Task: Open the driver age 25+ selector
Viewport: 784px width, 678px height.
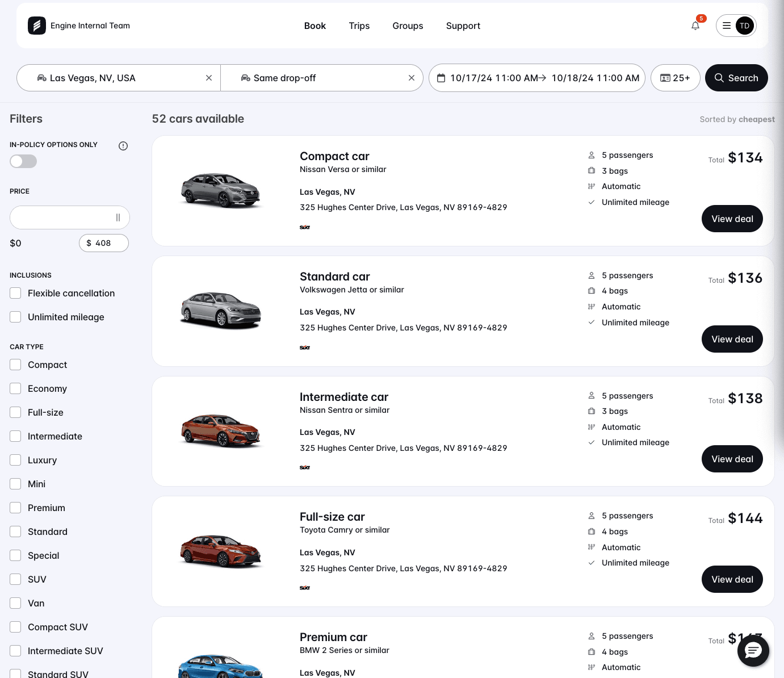Action: [675, 78]
